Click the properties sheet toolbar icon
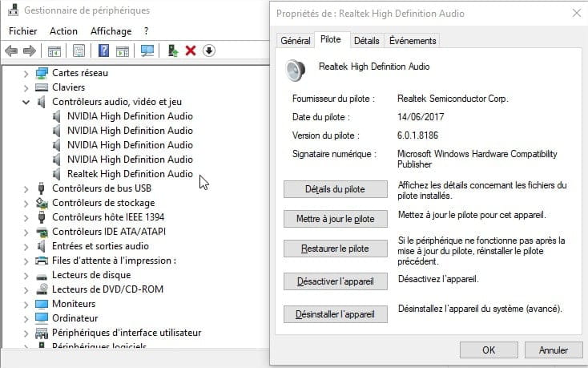Viewport: 588px width, 368px height. 79,51
